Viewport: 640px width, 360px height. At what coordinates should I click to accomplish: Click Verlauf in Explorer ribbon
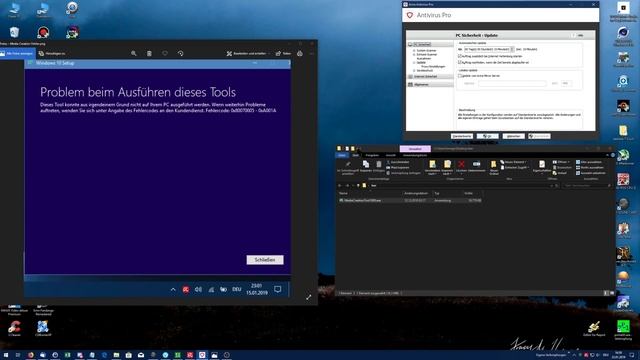point(560,173)
